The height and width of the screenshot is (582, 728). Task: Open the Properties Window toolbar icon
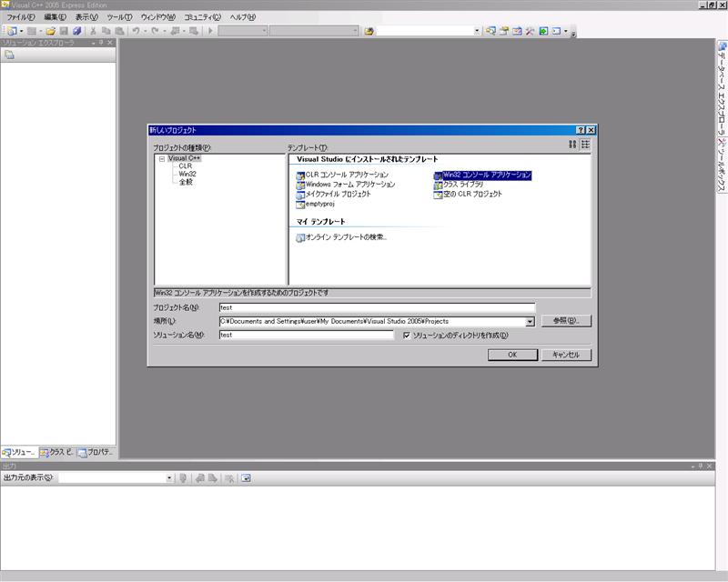click(x=504, y=31)
